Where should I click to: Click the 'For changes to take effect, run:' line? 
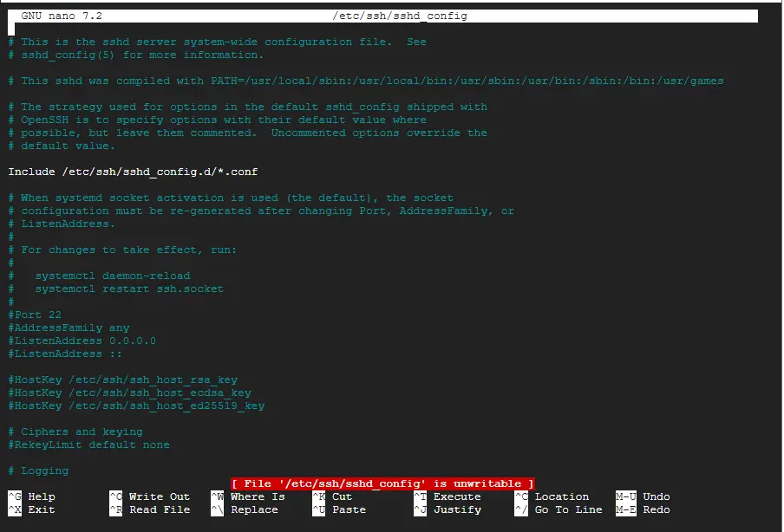tap(122, 250)
